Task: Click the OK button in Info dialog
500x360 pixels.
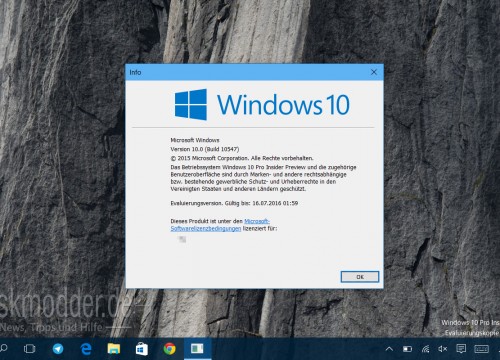Action: (x=360, y=277)
